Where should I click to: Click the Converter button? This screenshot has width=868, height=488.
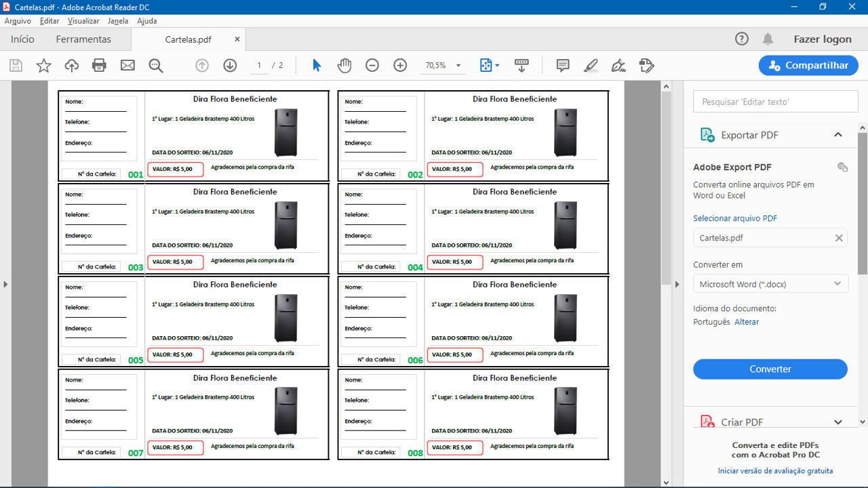[x=770, y=369]
